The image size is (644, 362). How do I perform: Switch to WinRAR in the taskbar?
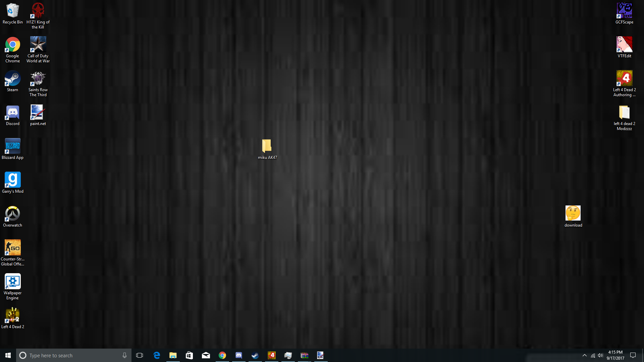(x=304, y=355)
